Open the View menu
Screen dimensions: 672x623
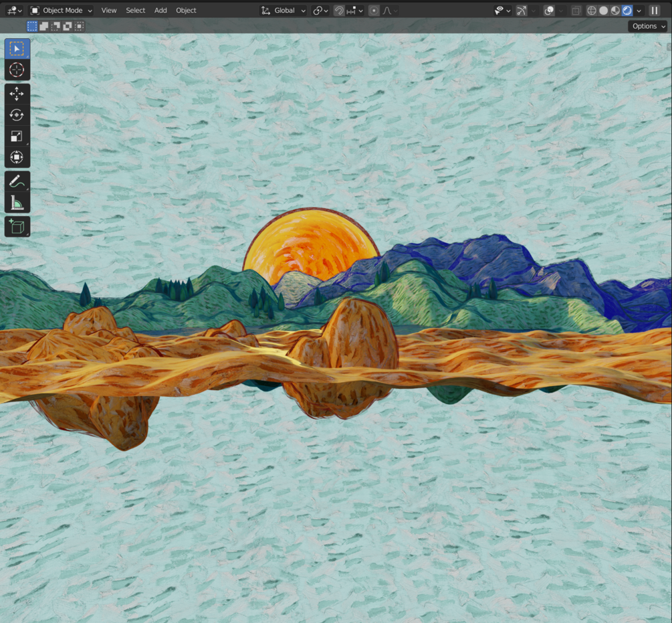point(109,10)
